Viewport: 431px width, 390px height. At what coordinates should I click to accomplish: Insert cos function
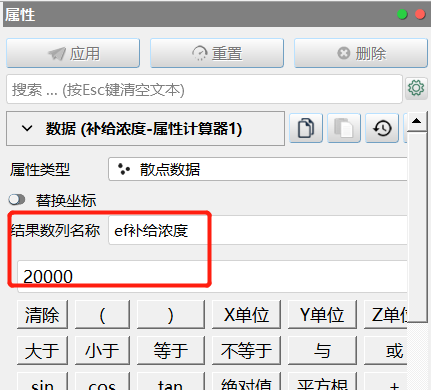pos(102,382)
